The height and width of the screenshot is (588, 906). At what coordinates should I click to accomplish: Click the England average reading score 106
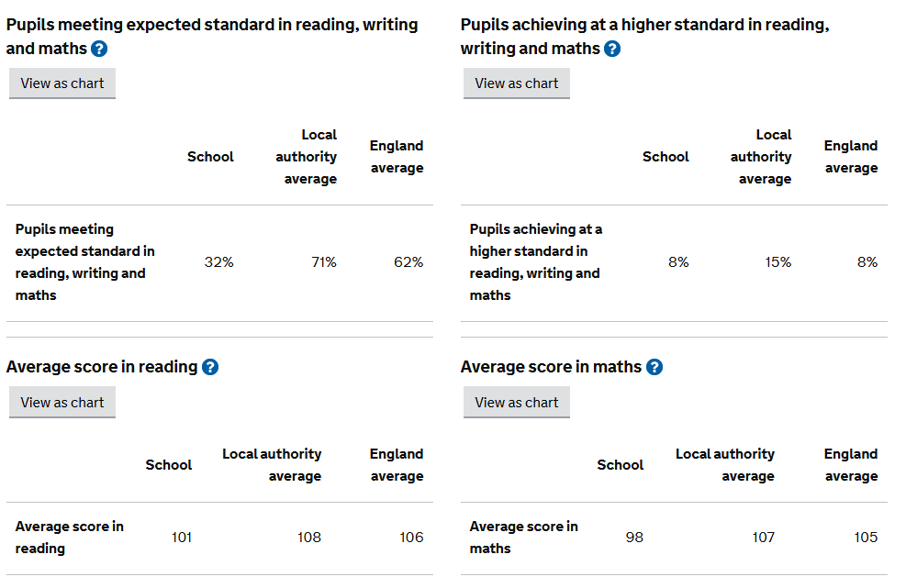(x=411, y=538)
